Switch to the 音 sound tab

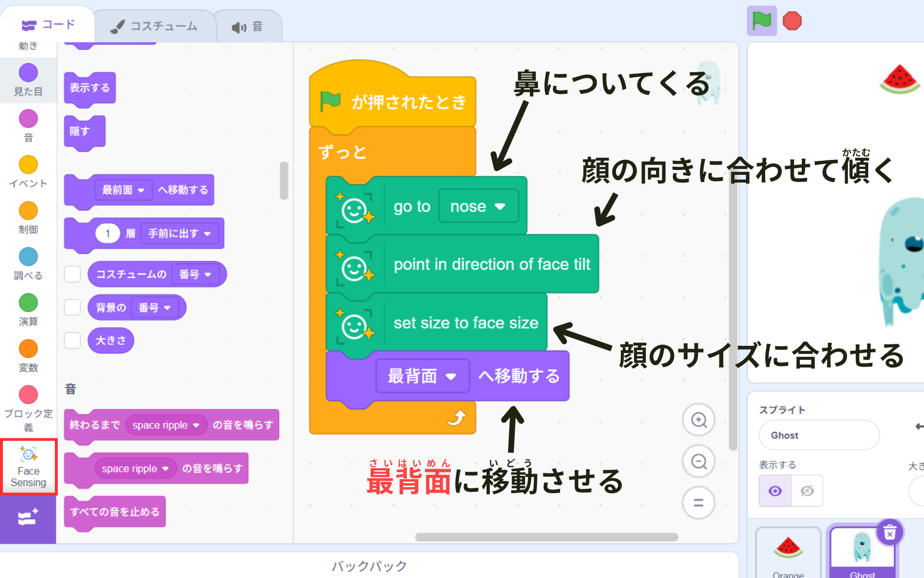[248, 27]
